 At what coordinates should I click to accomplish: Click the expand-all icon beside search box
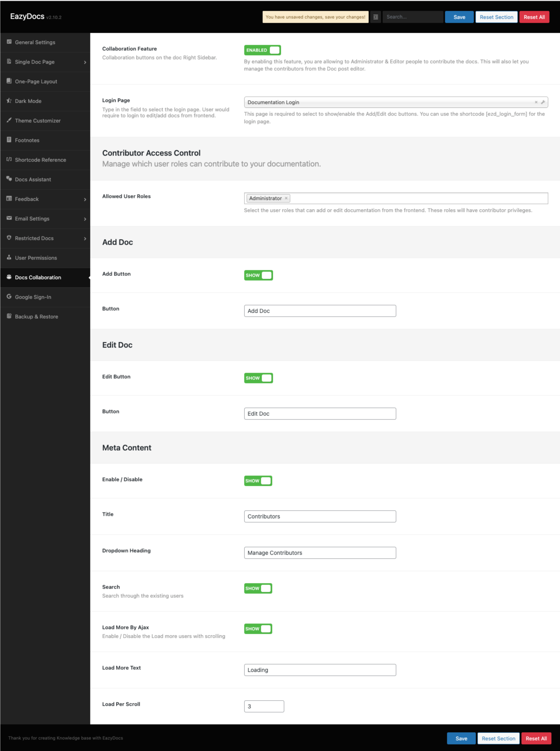[x=375, y=17]
